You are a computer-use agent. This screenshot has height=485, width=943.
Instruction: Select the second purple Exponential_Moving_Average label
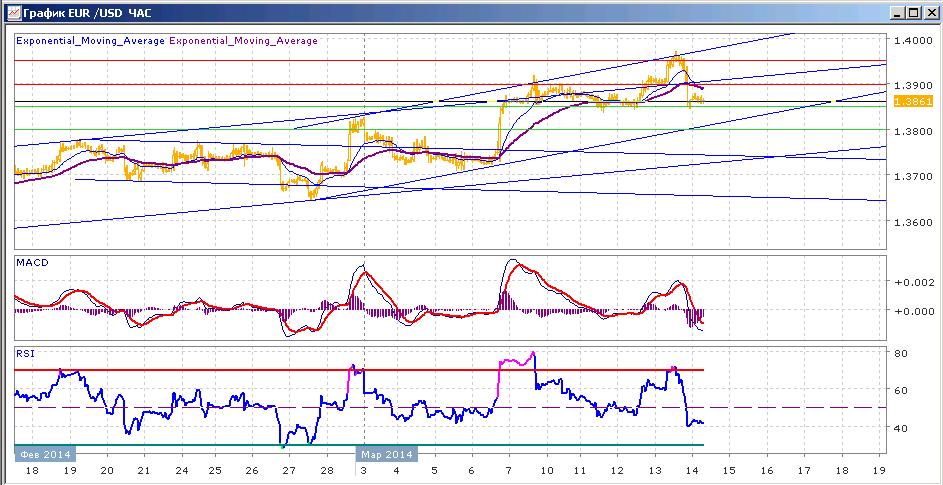coord(244,41)
